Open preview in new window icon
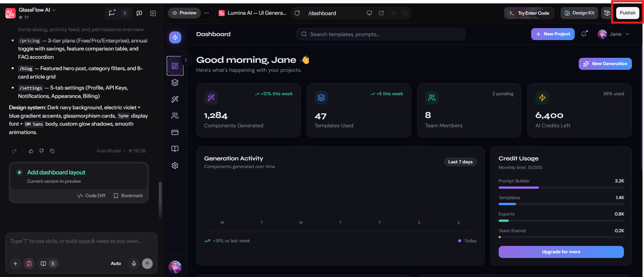Image resolution: width=644 pixels, height=277 pixels. point(381,13)
